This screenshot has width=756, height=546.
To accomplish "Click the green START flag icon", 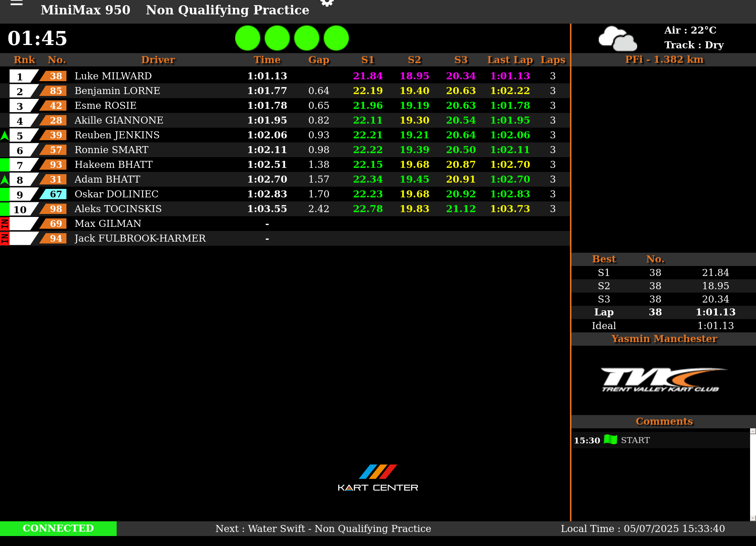I will (x=610, y=439).
